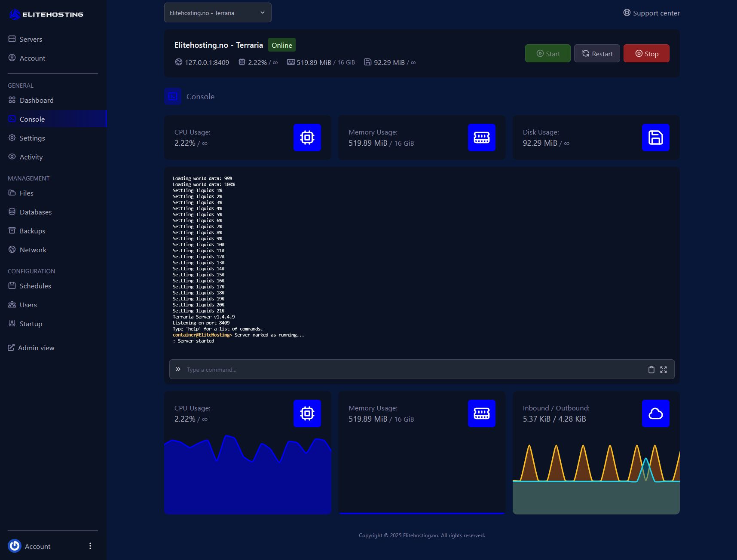Viewport: 737px width, 560px height.
Task: Click the CPU Usage card icon
Action: [307, 138]
